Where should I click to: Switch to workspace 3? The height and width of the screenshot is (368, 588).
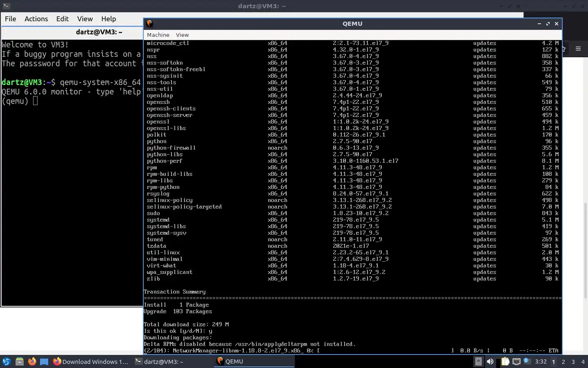(573, 361)
